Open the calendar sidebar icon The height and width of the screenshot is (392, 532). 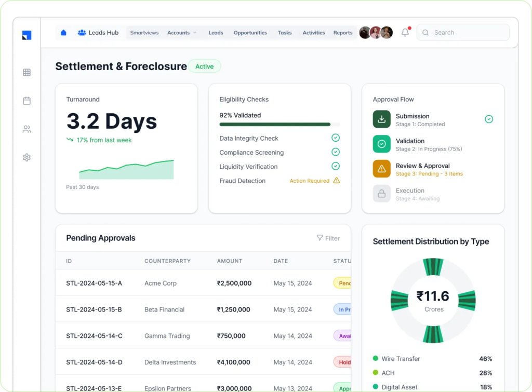click(27, 101)
